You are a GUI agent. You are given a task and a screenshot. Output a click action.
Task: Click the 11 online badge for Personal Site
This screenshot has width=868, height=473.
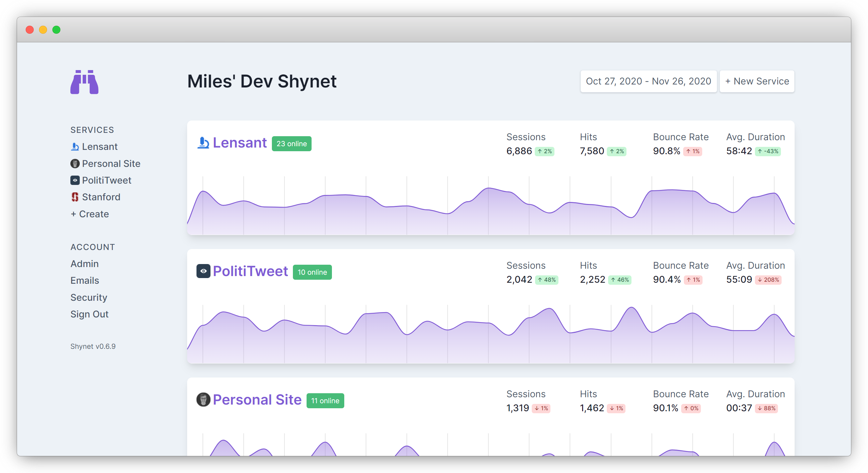325,401
